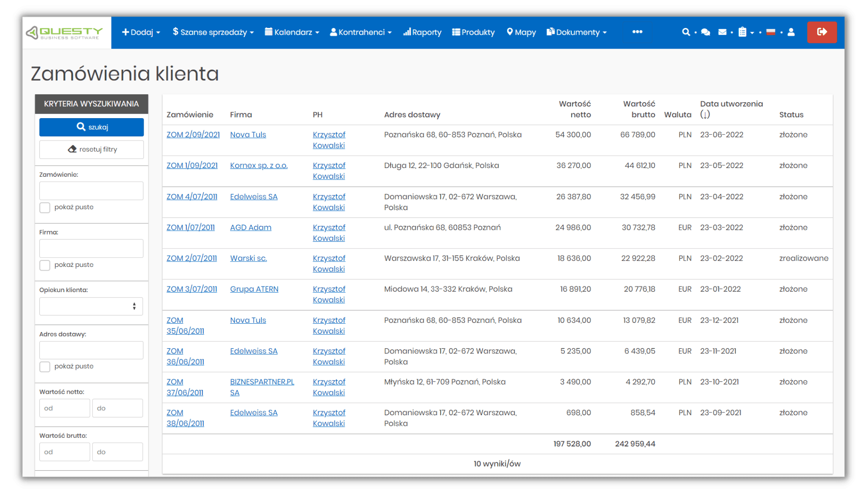Select the total brutto 242 959,44 value
The image size is (868, 494).
pos(635,444)
